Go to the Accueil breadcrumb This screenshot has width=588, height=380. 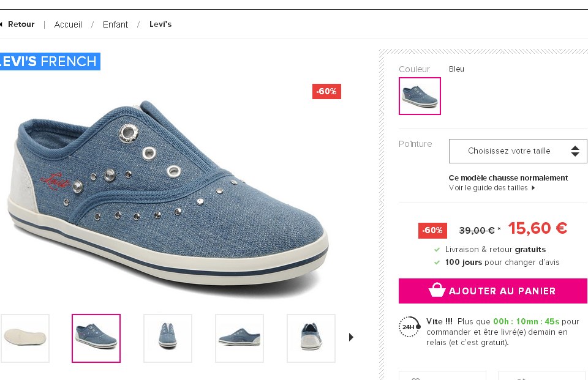pos(68,24)
